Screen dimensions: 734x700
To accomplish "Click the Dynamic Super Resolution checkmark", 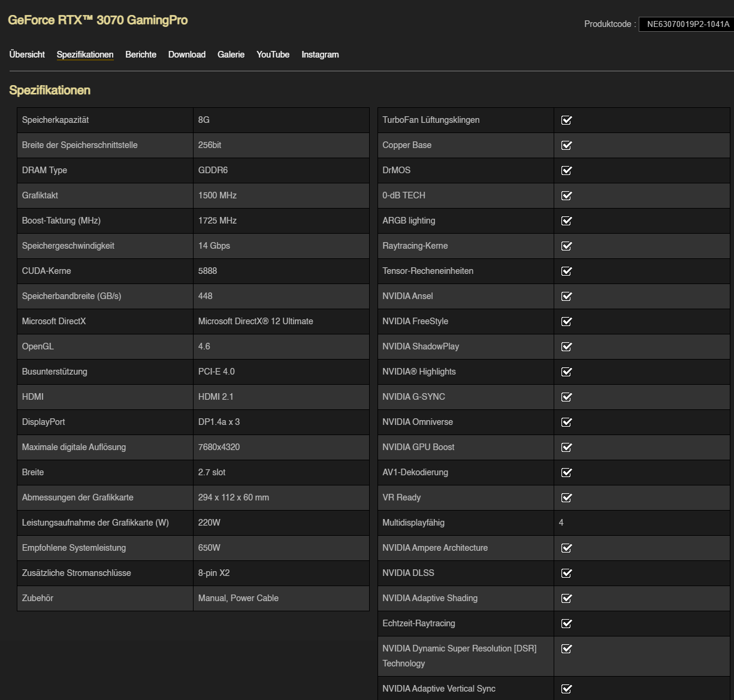I will (567, 648).
